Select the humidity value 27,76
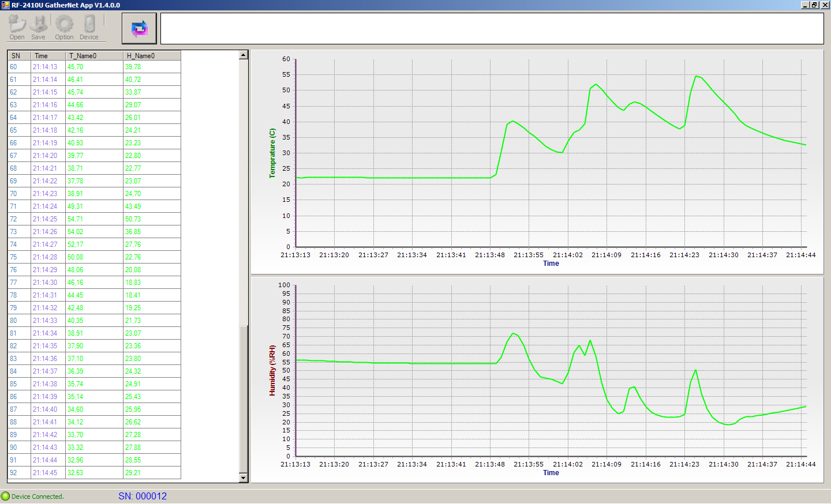Screen dimensions: 831x504 click(x=152, y=245)
